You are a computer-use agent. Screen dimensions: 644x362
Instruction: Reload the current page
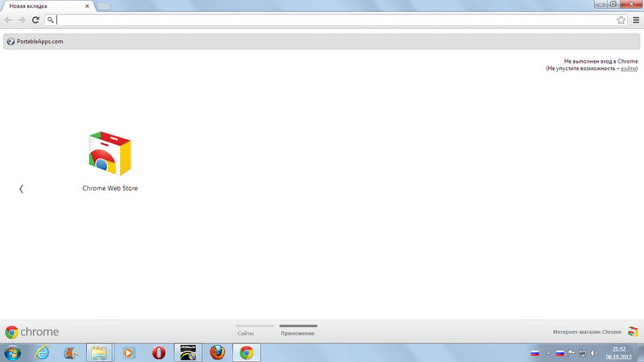(35, 19)
